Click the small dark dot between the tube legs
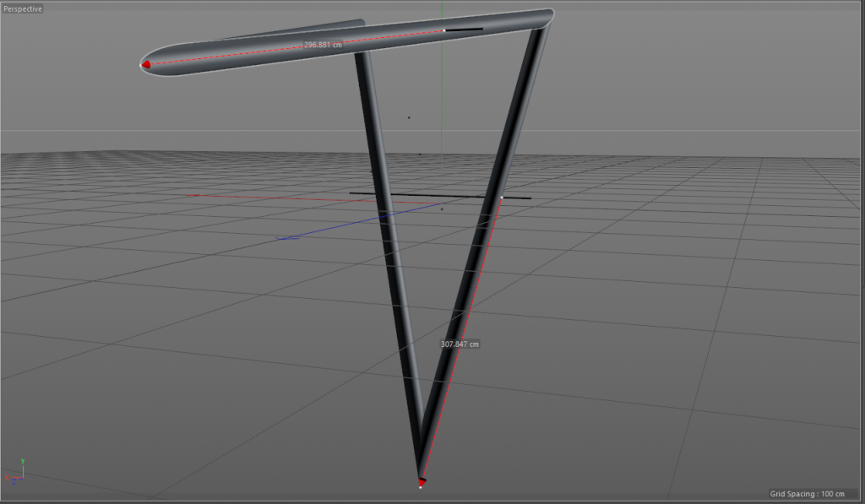Viewport: 865px width, 504px height. [409, 117]
